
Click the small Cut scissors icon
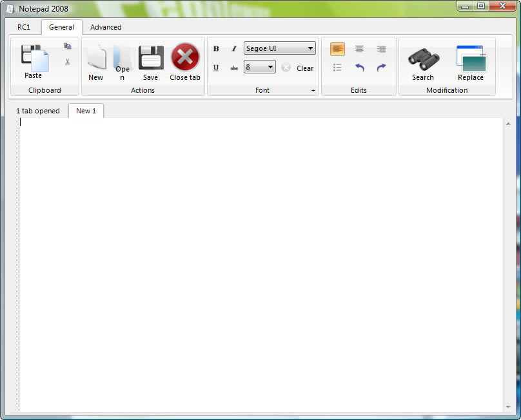tap(67, 62)
